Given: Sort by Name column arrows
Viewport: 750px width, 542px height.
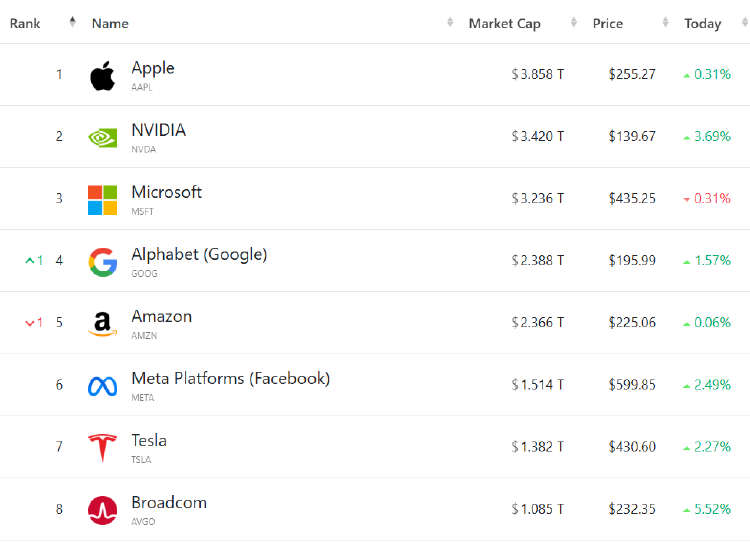Looking at the screenshot, I should [x=450, y=22].
